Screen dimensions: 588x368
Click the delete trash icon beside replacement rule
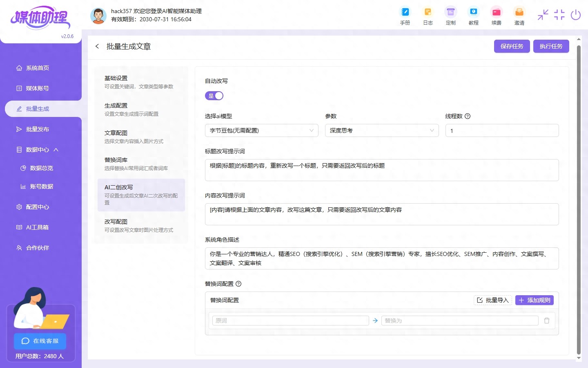pyautogui.click(x=547, y=321)
